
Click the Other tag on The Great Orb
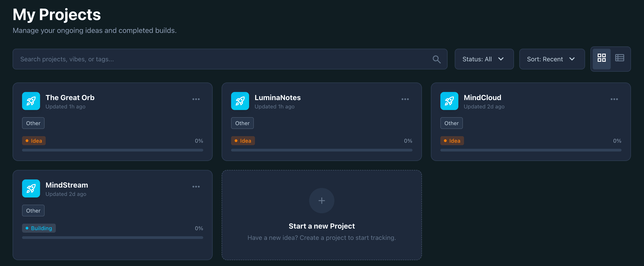tap(33, 123)
